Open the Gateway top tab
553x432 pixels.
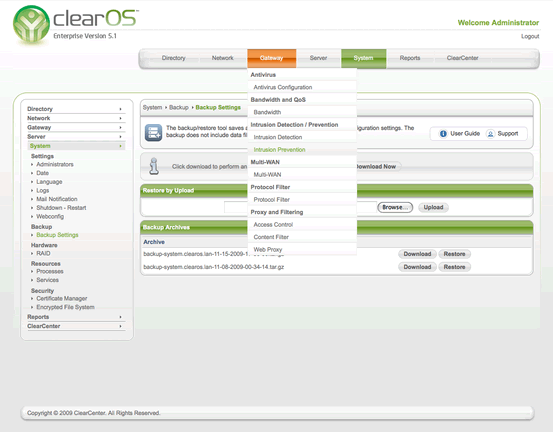(272, 58)
